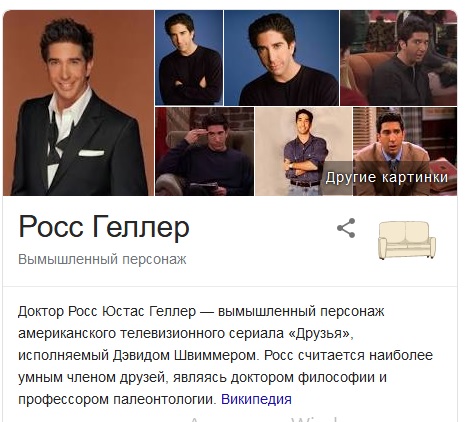Image resolution: width=472 pixels, height=422 pixels.
Task: Open coffee shop photo with orange couch
Action: pos(398,58)
